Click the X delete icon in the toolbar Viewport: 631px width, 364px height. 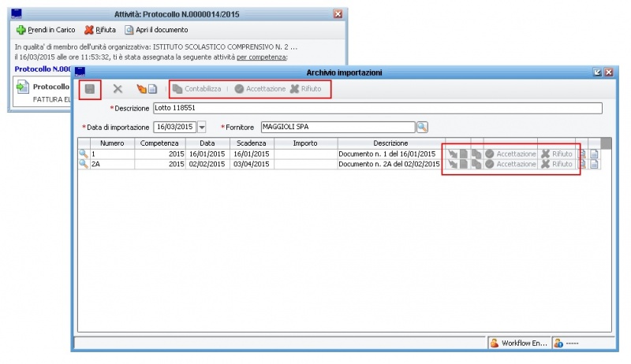pos(118,89)
